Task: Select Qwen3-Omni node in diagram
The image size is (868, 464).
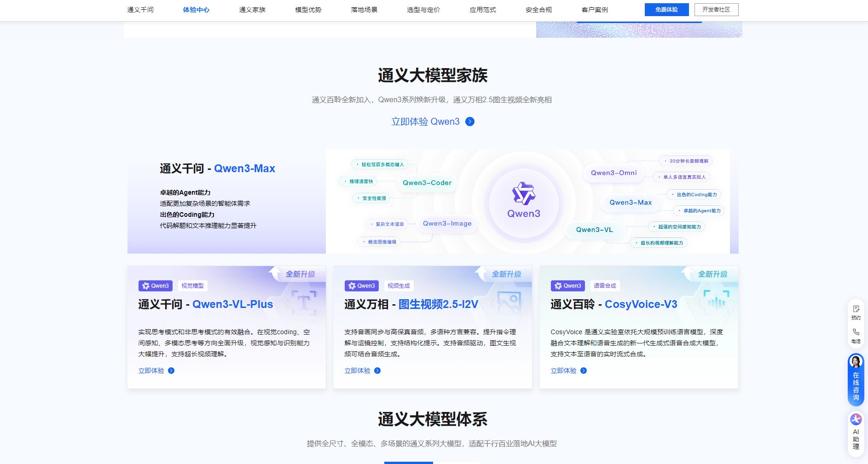Action: click(614, 173)
